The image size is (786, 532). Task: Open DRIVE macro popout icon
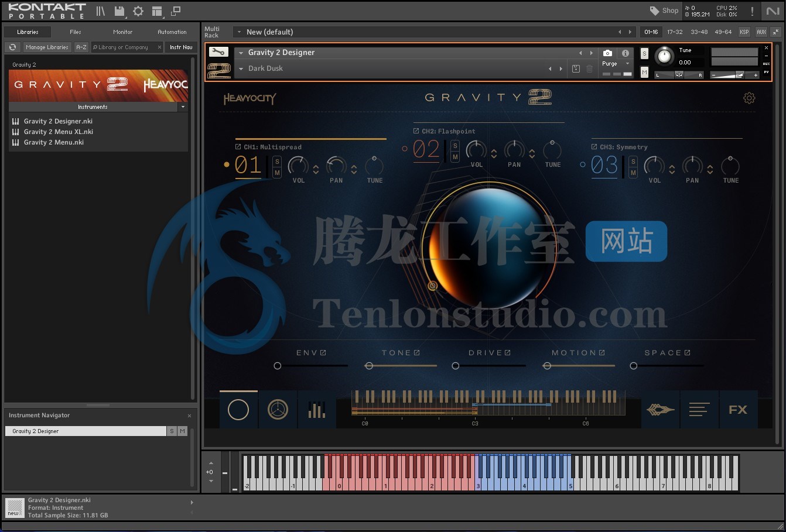pyautogui.click(x=508, y=353)
